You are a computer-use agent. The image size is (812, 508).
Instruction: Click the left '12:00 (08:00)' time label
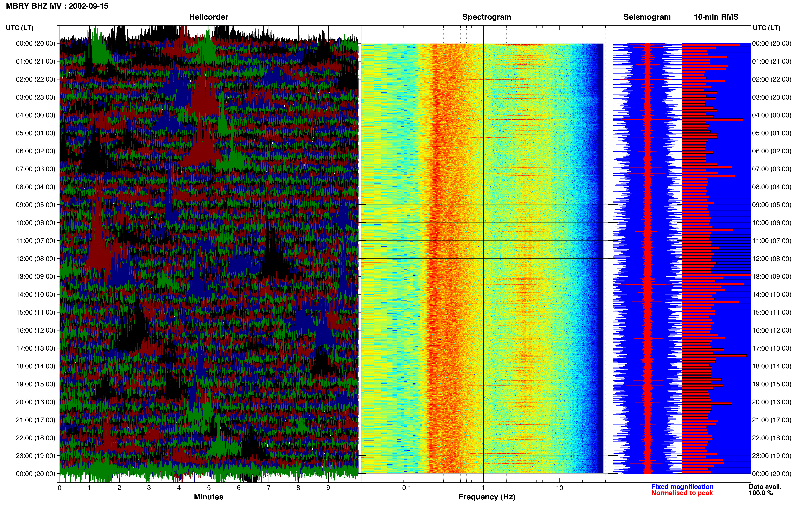[36, 259]
